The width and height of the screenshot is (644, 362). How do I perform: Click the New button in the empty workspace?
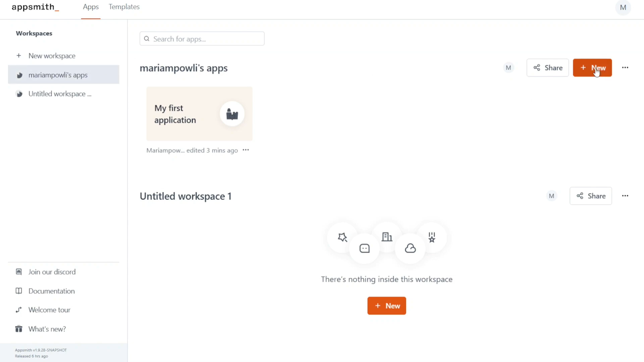point(387,306)
